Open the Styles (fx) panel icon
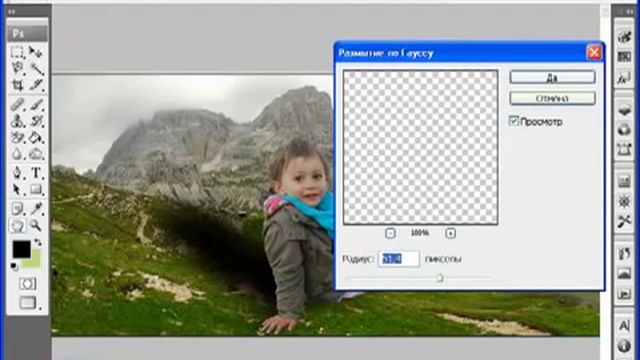The height and width of the screenshot is (360, 640). pos(624,78)
